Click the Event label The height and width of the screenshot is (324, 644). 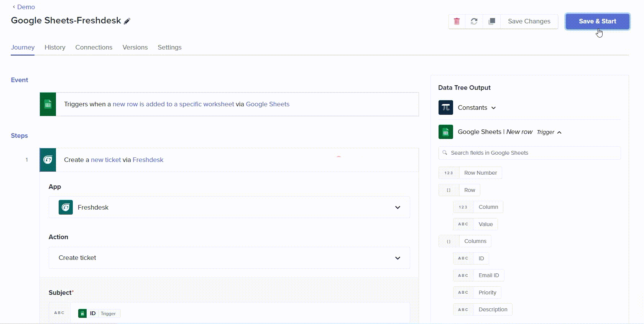tap(19, 80)
